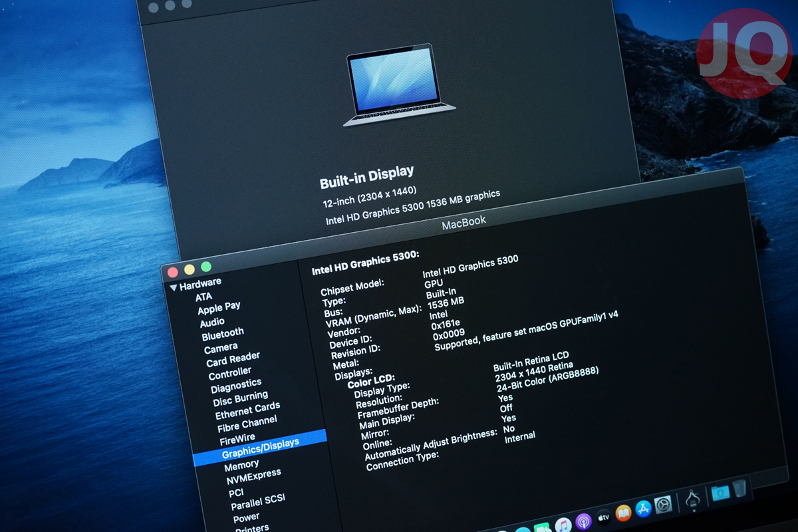Viewport: 798px width, 532px height.
Task: Click the 'Internal' connection type value
Action: click(x=520, y=438)
